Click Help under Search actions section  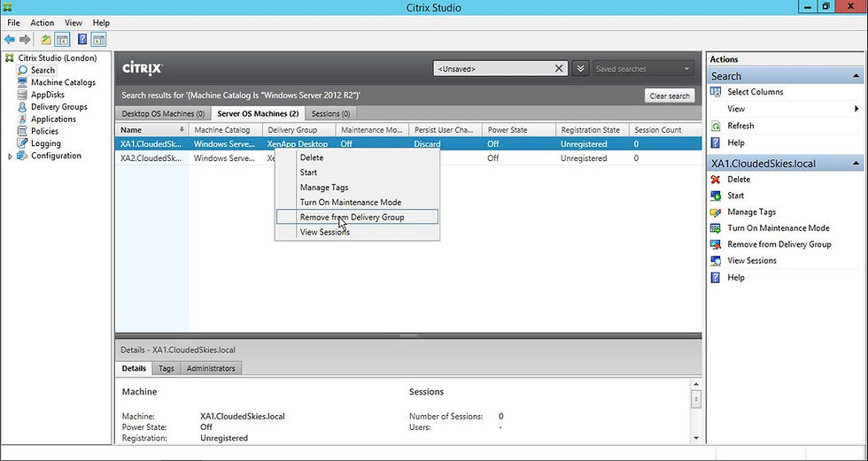click(736, 142)
